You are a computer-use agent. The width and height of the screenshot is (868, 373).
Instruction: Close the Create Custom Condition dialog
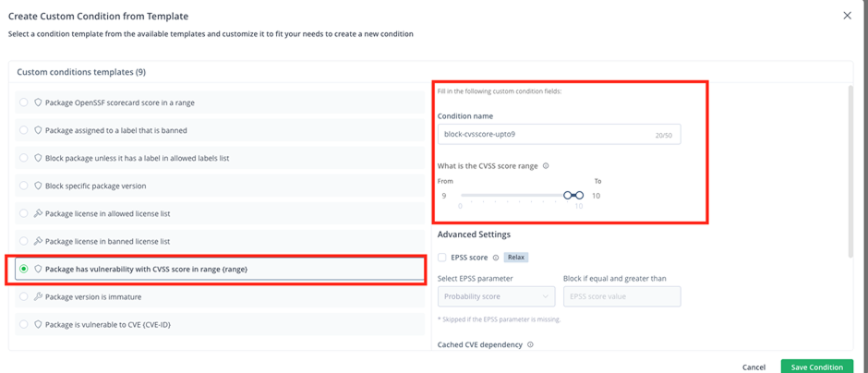847,16
